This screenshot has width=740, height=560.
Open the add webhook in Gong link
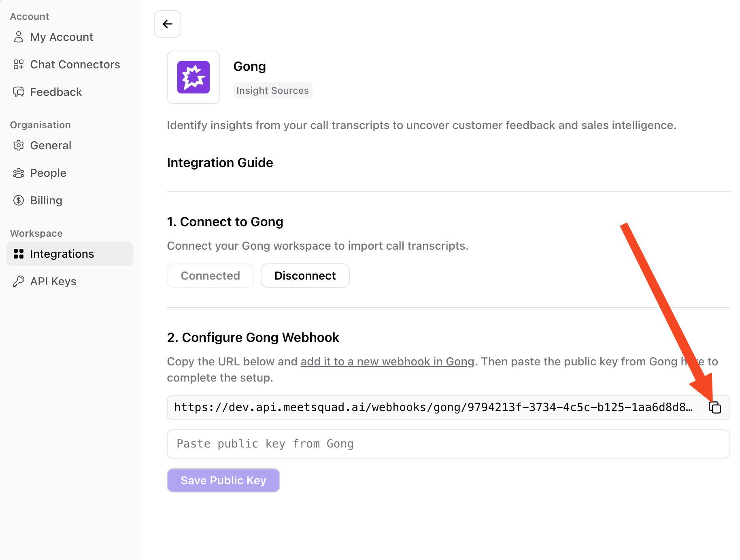click(386, 361)
